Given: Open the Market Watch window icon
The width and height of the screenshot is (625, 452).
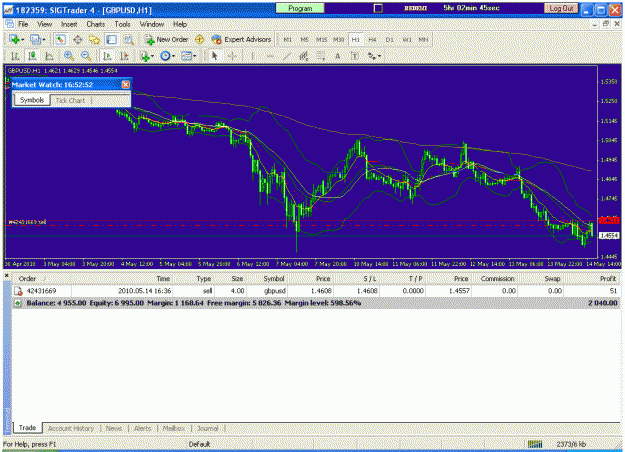Looking at the screenshot, I should point(60,39).
